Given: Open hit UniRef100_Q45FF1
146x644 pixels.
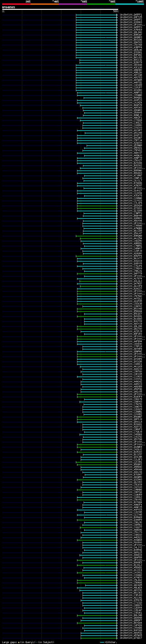Looking at the screenshot, I should click(131, 15).
